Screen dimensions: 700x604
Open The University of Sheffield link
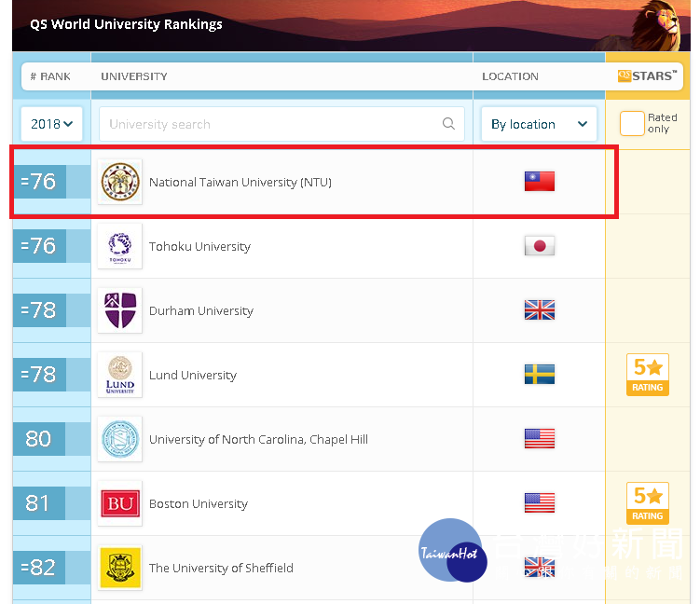tap(221, 568)
